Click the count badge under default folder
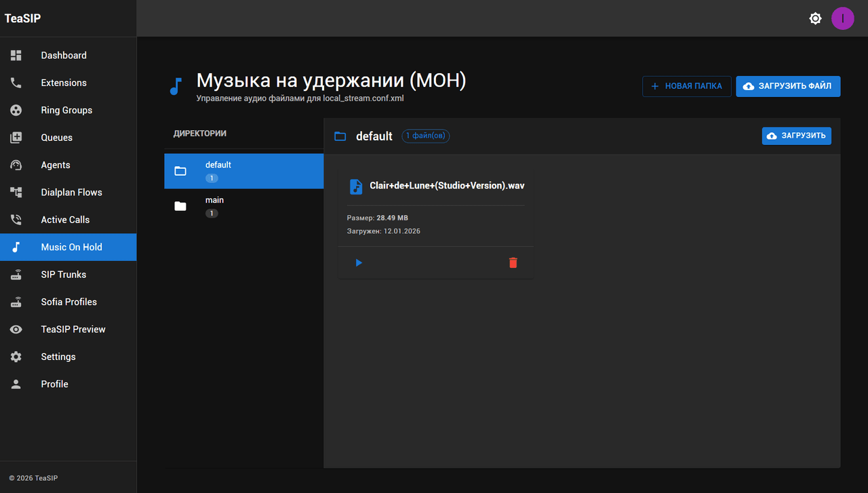 [x=212, y=178]
